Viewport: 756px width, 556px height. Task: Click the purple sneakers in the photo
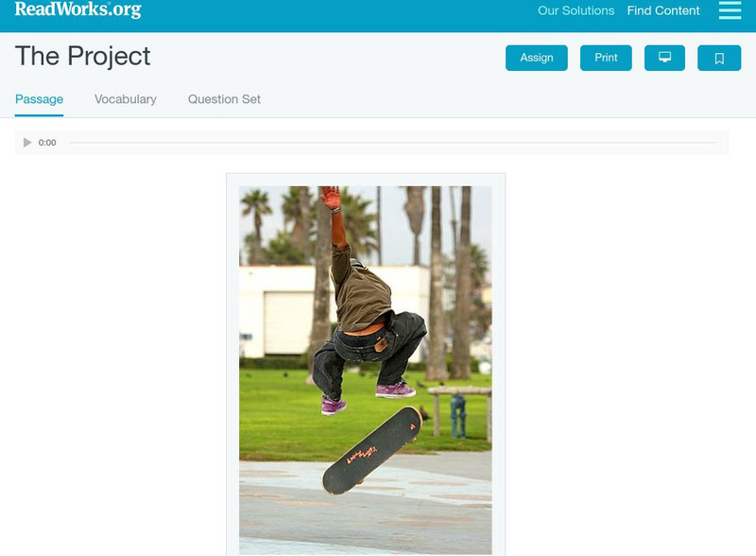(x=369, y=397)
